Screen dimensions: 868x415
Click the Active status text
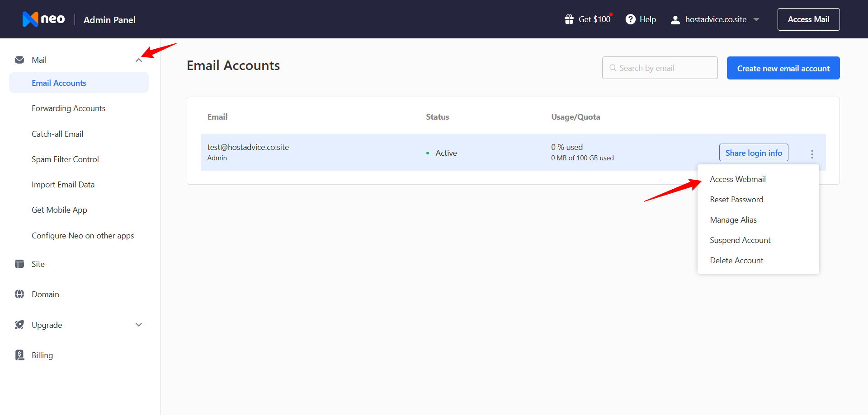pyautogui.click(x=446, y=153)
